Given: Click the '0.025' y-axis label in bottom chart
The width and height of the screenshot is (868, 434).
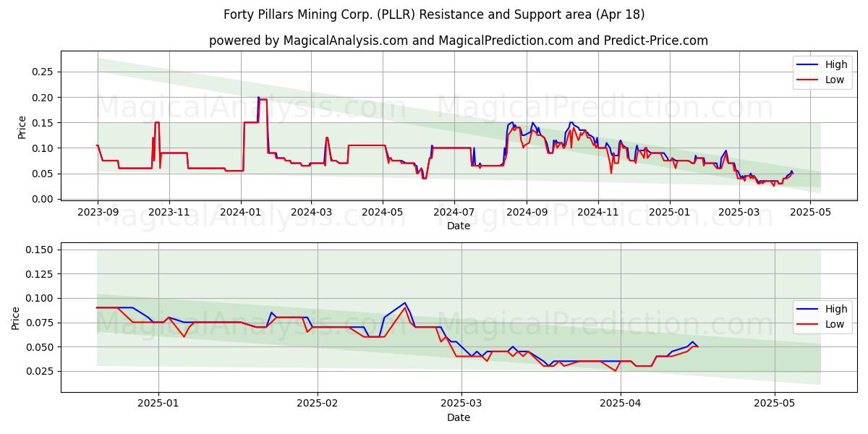Looking at the screenshot, I should (x=41, y=371).
